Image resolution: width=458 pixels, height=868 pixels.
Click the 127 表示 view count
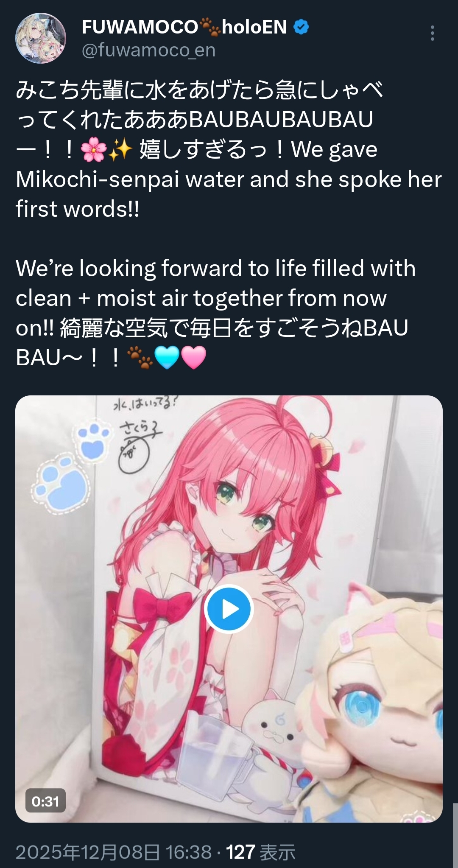(260, 852)
